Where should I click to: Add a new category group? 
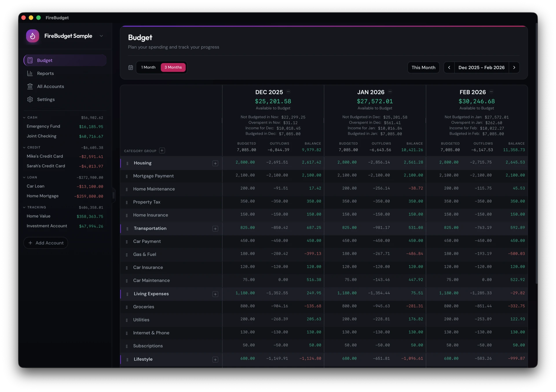162,150
